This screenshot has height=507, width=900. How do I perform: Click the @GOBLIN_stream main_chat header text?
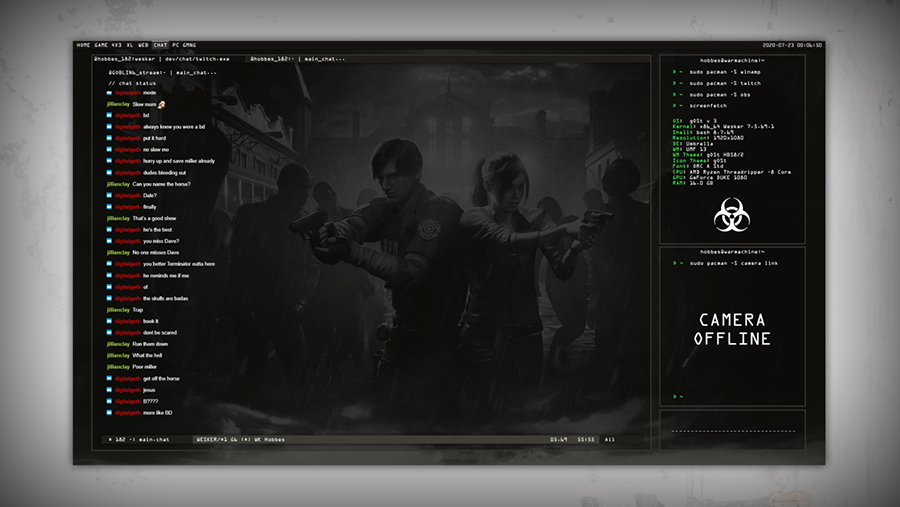pos(162,73)
